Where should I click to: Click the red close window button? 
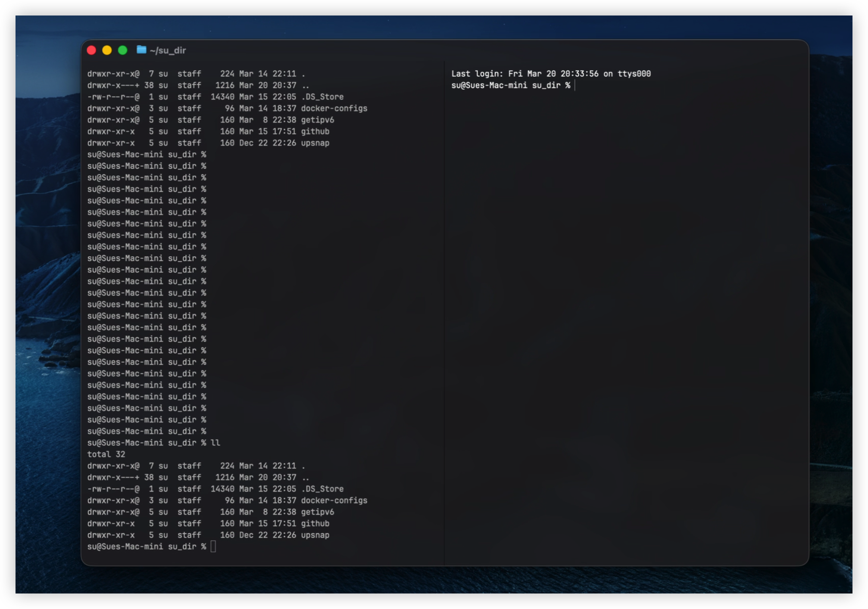click(91, 50)
